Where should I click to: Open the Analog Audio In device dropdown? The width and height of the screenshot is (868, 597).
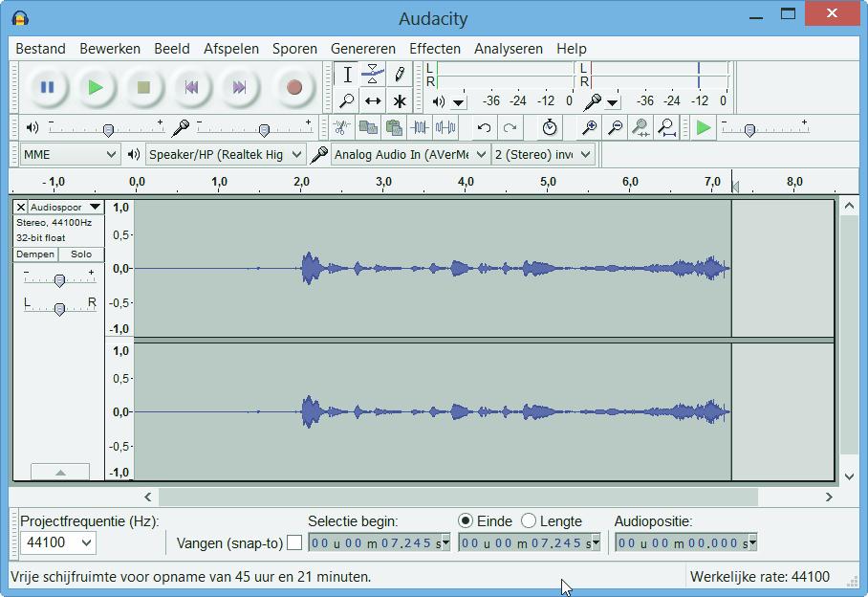pyautogui.click(x=410, y=154)
